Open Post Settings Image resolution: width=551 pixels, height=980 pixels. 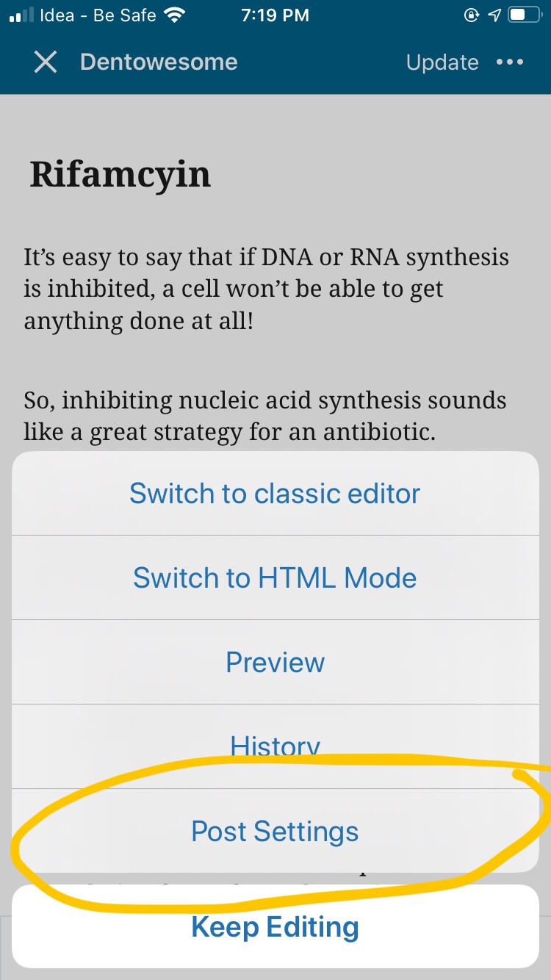tap(275, 832)
